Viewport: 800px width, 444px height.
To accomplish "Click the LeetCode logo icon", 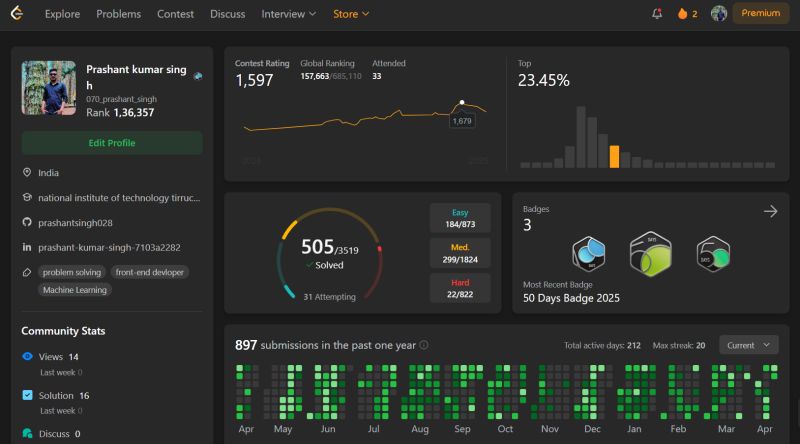I will [17, 13].
